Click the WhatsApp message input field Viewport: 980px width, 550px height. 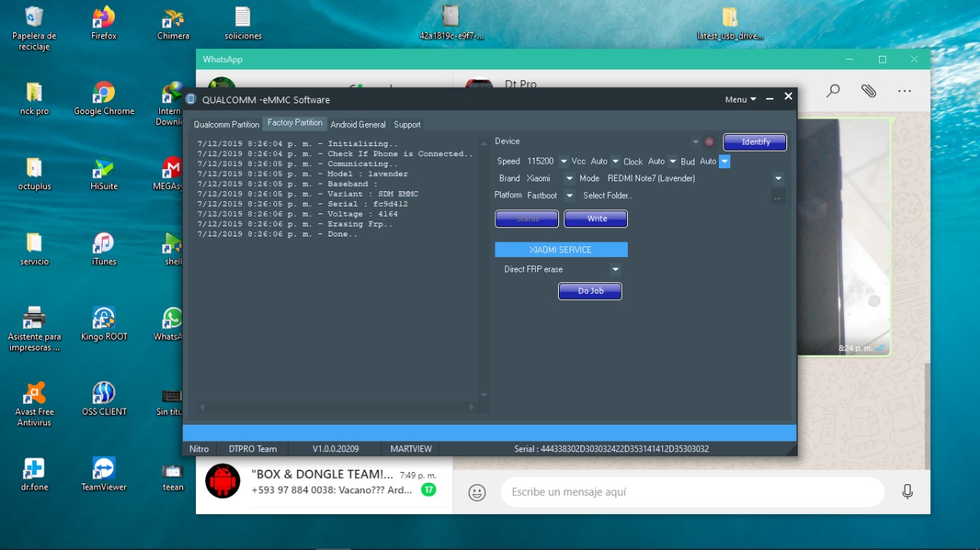[692, 492]
